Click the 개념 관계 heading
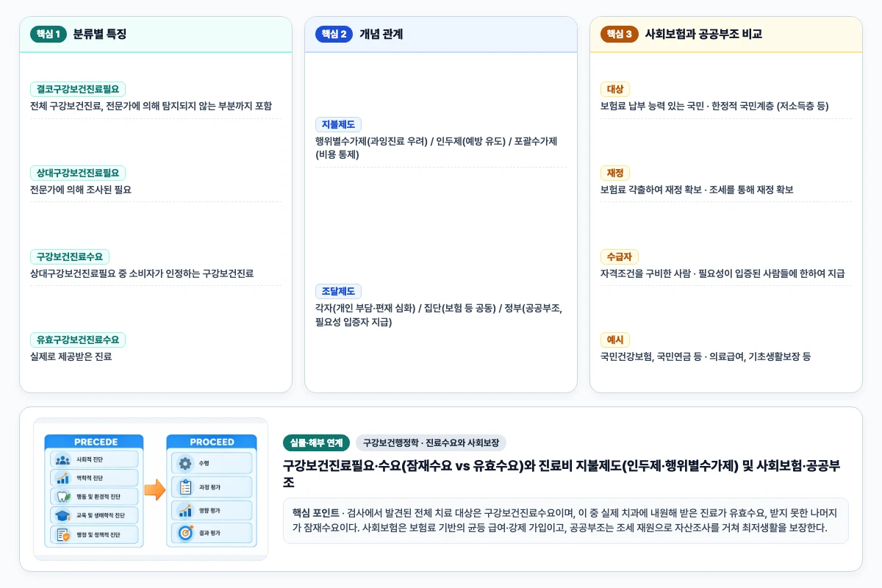This screenshot has width=882, height=588. pos(381,35)
